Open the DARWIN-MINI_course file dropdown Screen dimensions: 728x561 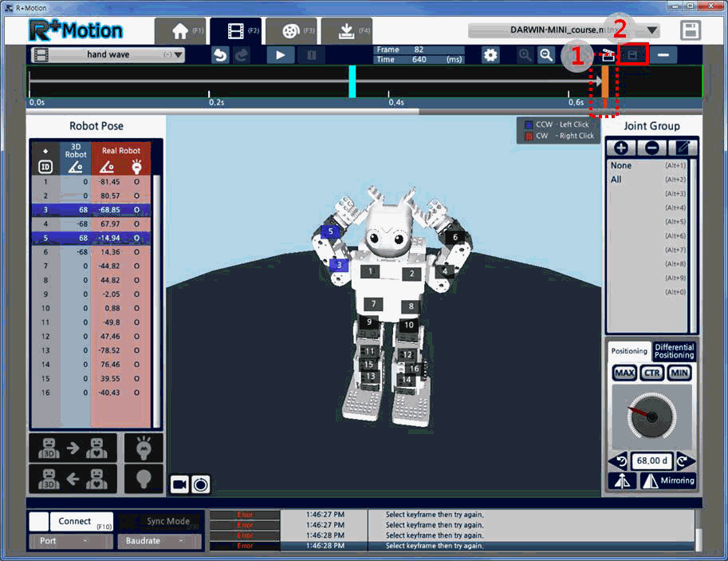(x=652, y=30)
